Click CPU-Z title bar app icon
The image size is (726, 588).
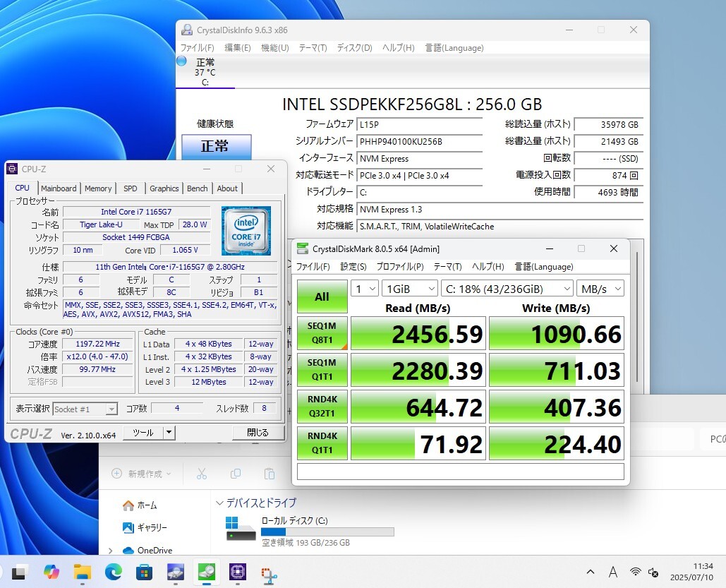coord(12,169)
